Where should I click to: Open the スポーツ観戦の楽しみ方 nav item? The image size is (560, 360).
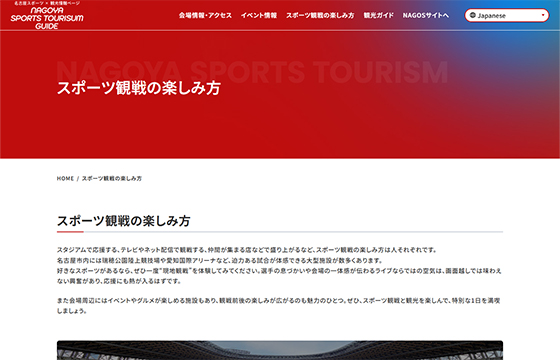coord(320,15)
